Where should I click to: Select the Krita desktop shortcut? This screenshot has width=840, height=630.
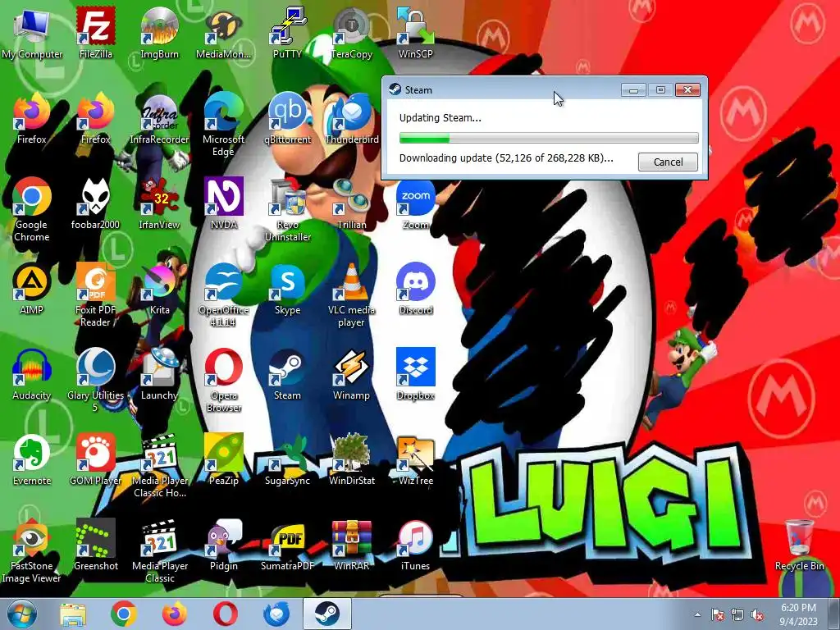[x=159, y=288]
